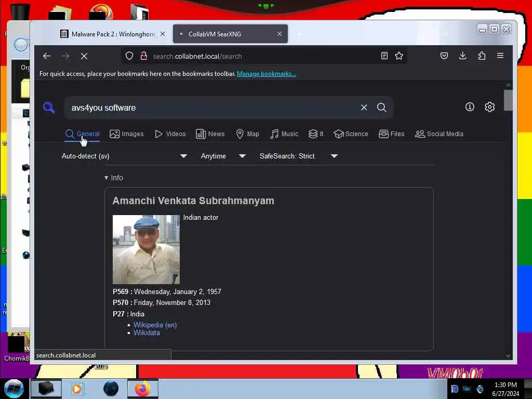Image resolution: width=532 pixels, height=399 pixels.
Task: Open the extensions puzzle icon
Action: 482,56
